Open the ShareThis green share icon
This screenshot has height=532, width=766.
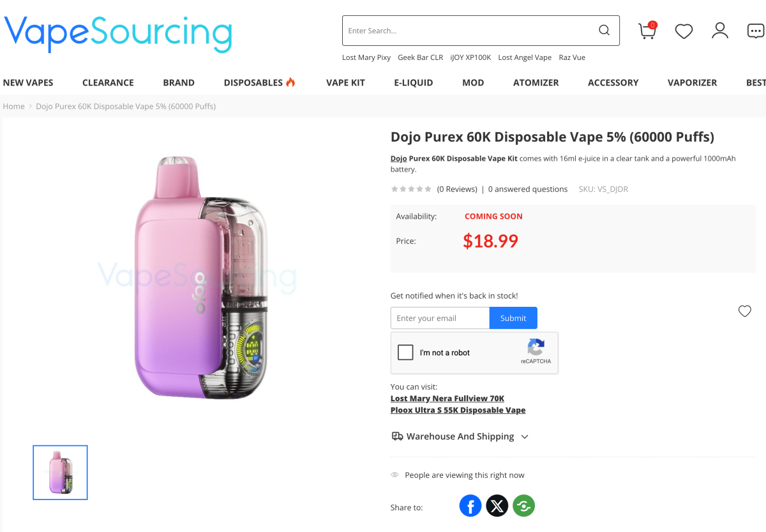(523, 505)
